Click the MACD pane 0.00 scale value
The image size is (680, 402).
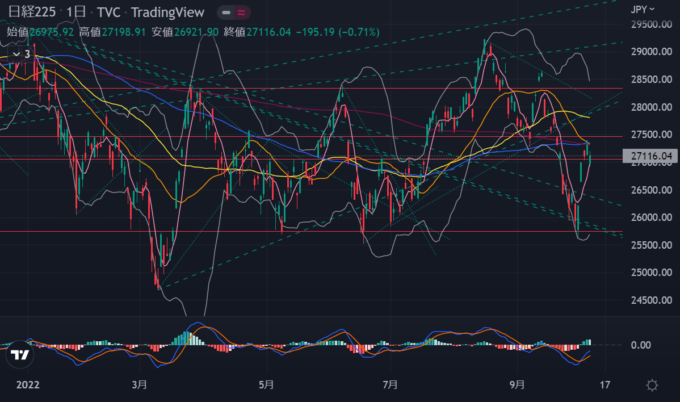641,345
